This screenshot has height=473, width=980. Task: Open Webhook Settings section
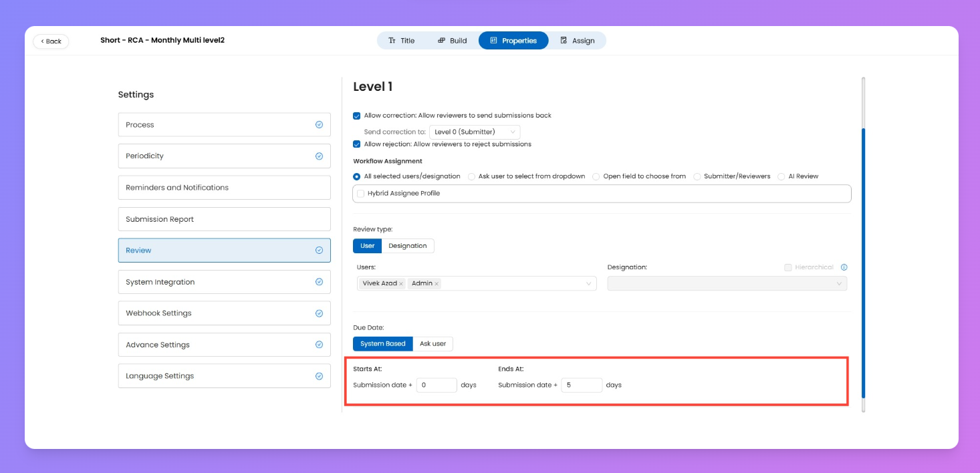pos(225,313)
